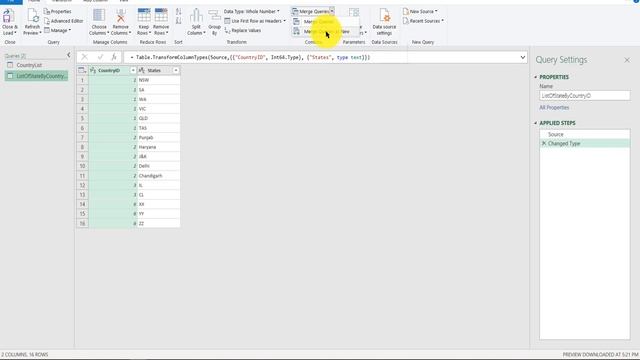Collapse the Queries pane
640x360 pixels.
[69, 55]
